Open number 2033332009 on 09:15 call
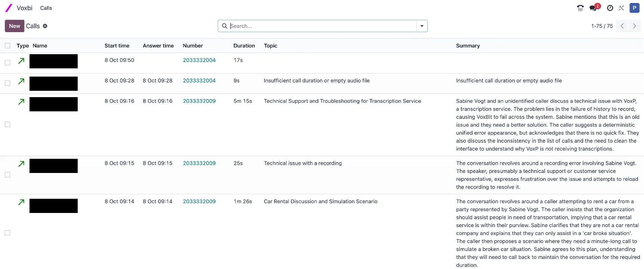 [x=199, y=163]
